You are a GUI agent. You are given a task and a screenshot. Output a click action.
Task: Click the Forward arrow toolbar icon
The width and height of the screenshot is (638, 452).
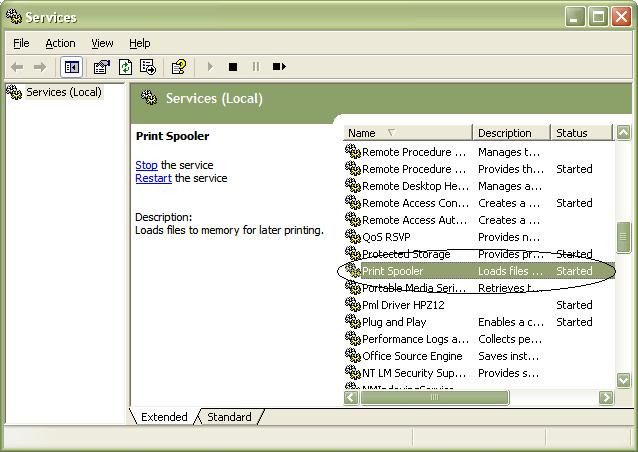(x=39, y=67)
